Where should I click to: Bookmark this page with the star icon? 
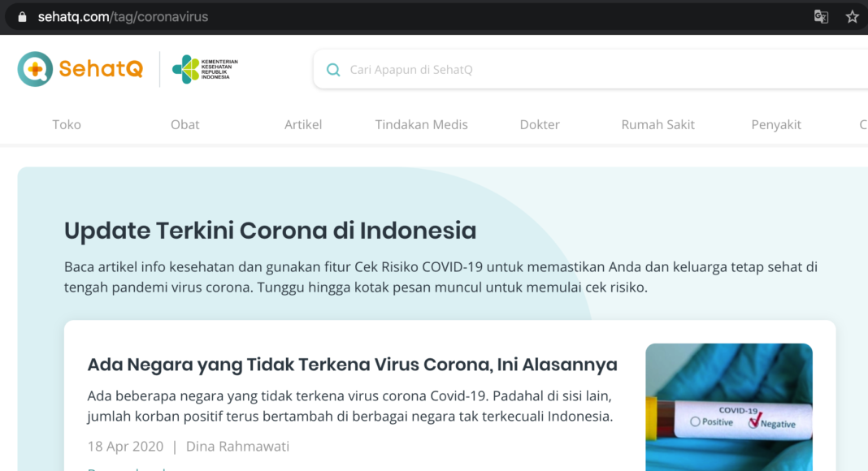[x=852, y=16]
